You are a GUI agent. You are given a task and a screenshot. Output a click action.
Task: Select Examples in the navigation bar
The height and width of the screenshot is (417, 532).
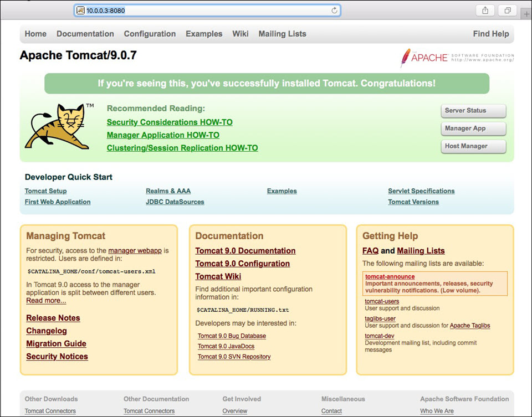click(x=204, y=34)
